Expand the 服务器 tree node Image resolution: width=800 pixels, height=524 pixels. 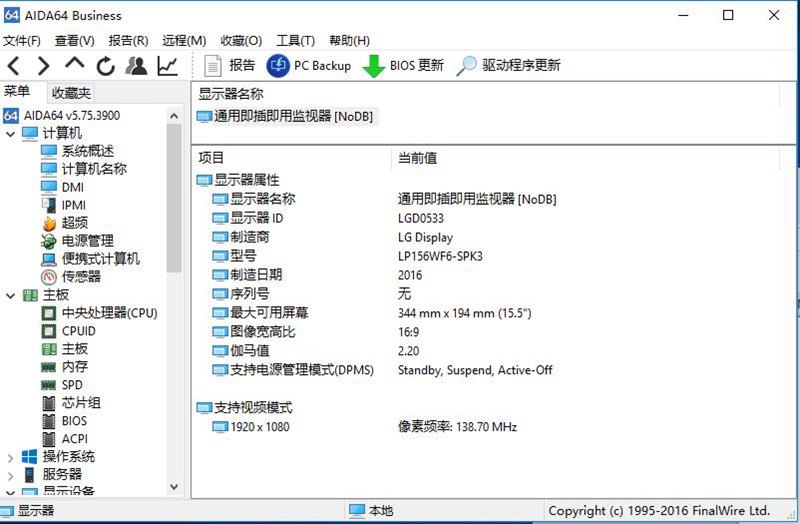(x=11, y=476)
